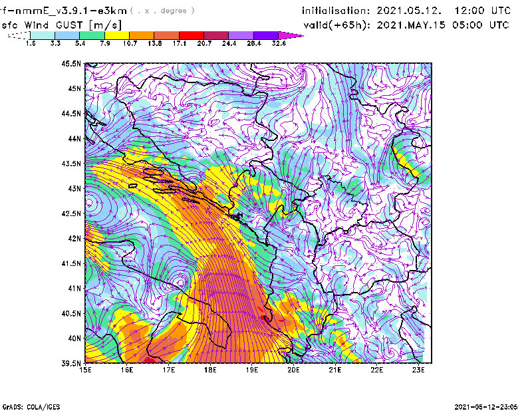Click the legend value '1.6'
Viewport: 532px width, 411px height.
[31, 43]
